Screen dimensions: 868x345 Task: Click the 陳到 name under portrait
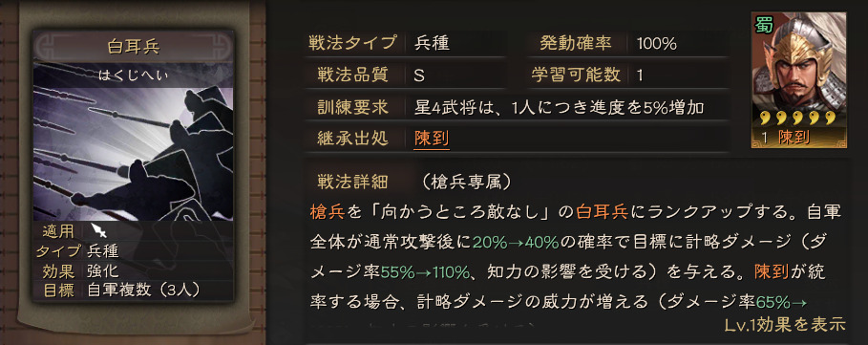click(794, 137)
